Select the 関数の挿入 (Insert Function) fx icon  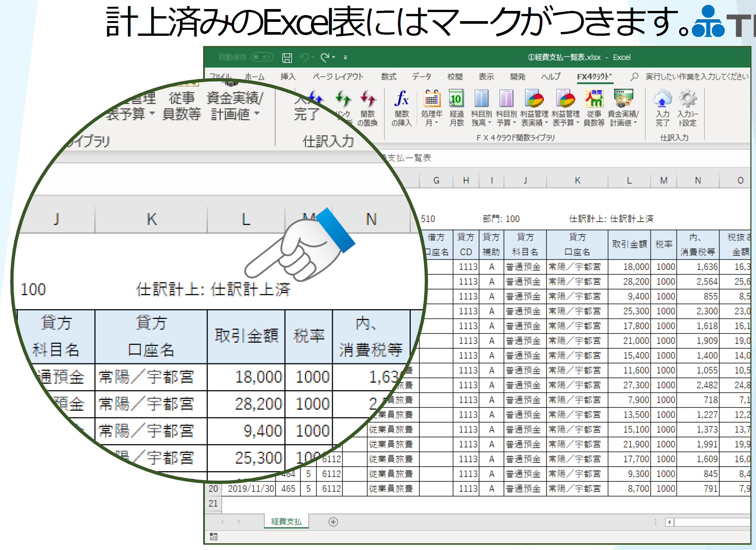[402, 99]
